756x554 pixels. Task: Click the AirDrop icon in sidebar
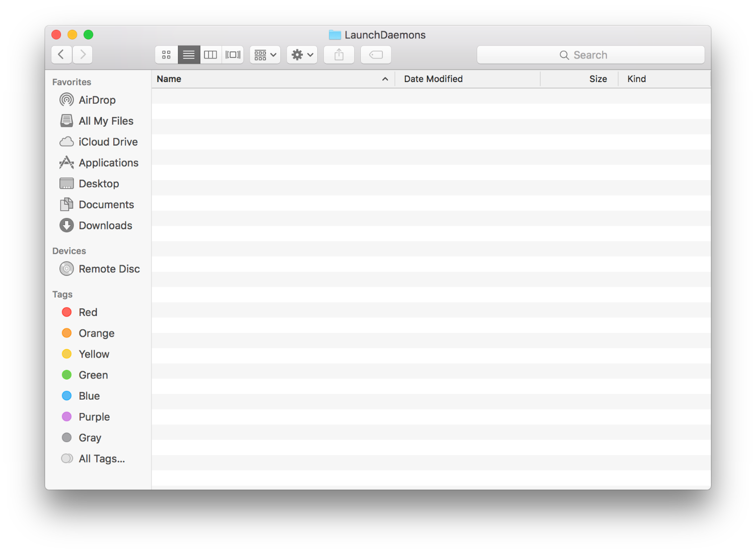67,100
